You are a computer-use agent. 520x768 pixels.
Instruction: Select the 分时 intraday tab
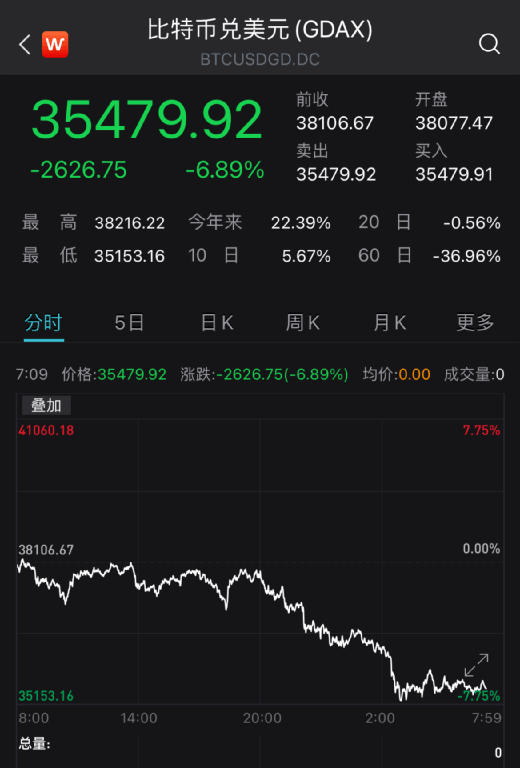(44, 323)
